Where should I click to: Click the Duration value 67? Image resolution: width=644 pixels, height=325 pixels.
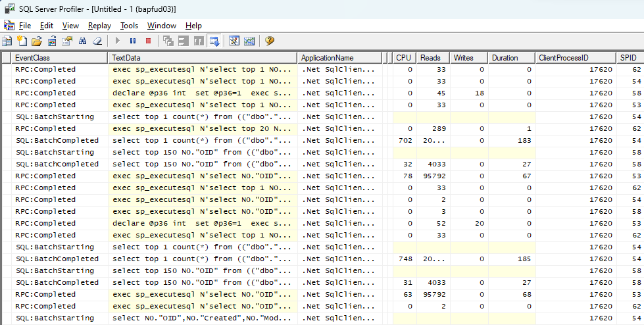tap(526, 176)
